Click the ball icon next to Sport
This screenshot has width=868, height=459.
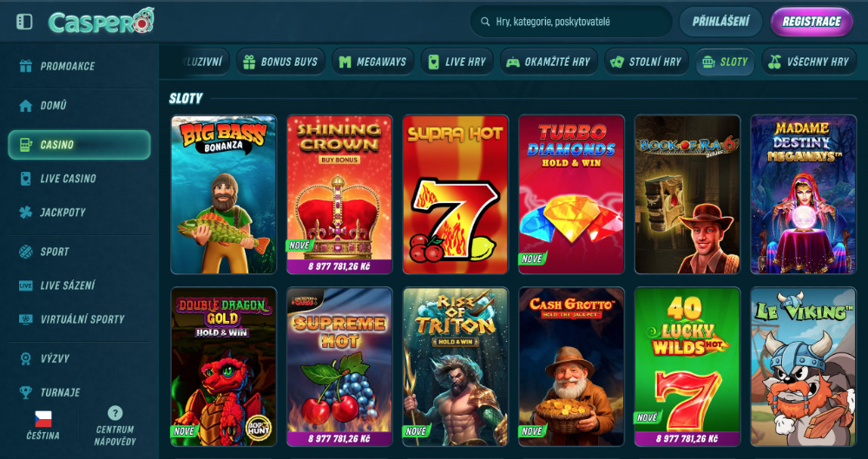point(25,252)
